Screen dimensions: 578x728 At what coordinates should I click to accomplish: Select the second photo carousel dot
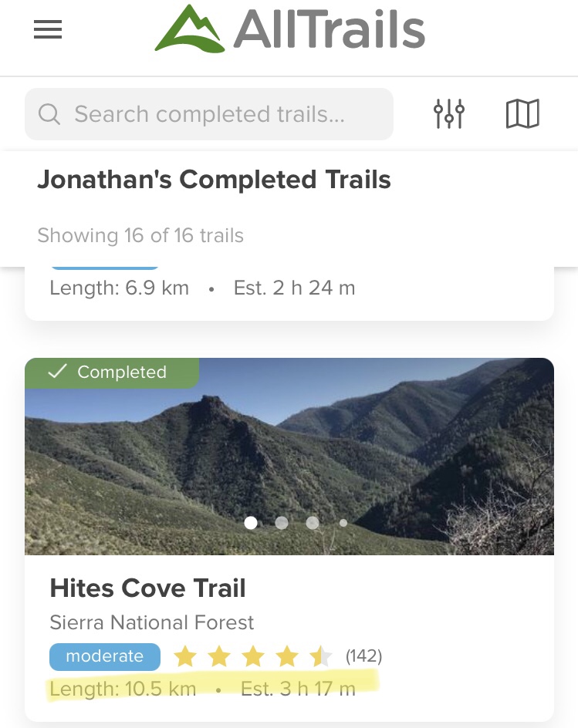pyautogui.click(x=282, y=523)
